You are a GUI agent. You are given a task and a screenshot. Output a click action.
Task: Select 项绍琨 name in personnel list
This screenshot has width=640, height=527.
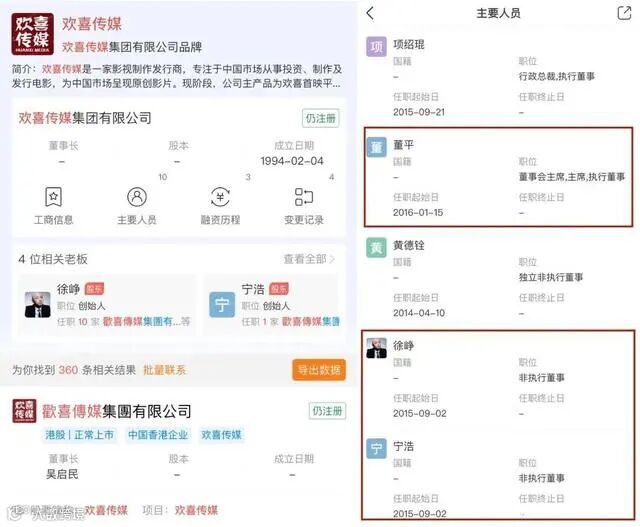coord(409,44)
